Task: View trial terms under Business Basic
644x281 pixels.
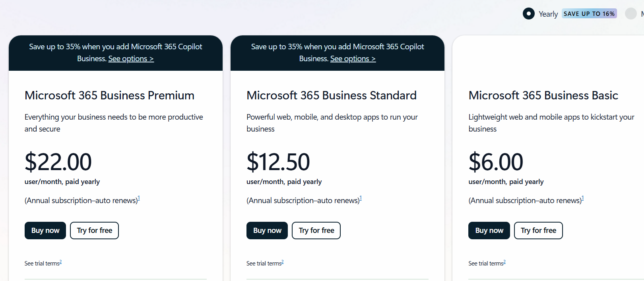Action: click(486, 264)
